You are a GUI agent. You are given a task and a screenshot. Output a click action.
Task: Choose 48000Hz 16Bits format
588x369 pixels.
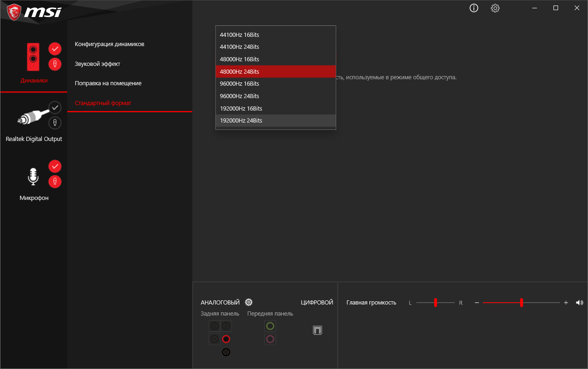[276, 59]
